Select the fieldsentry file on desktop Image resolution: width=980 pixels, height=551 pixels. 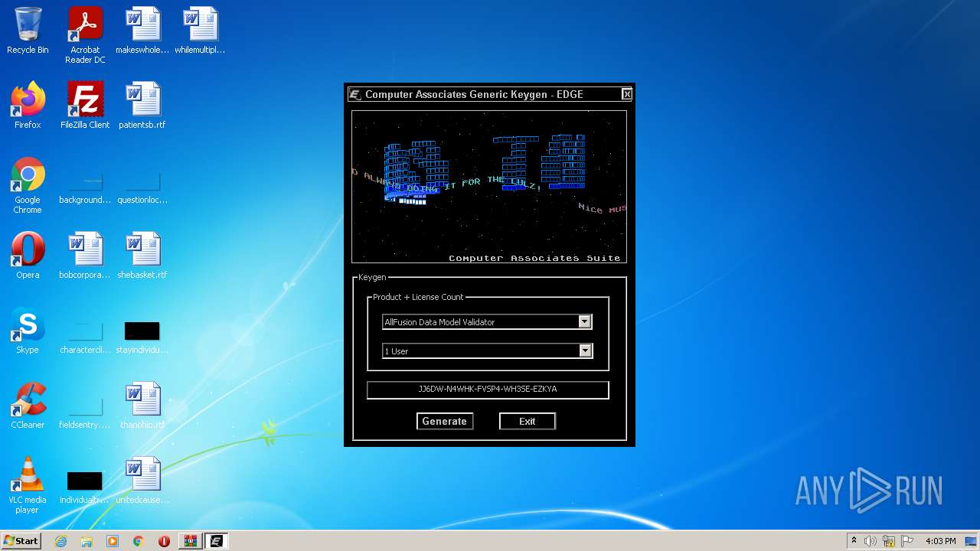(x=85, y=411)
